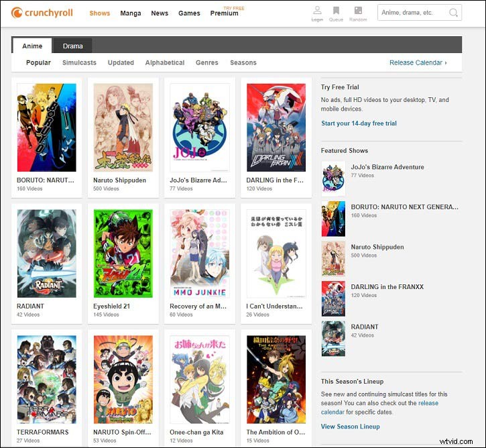
Task: Click featured DARLING in the FRANXX title
Action: [x=387, y=287]
